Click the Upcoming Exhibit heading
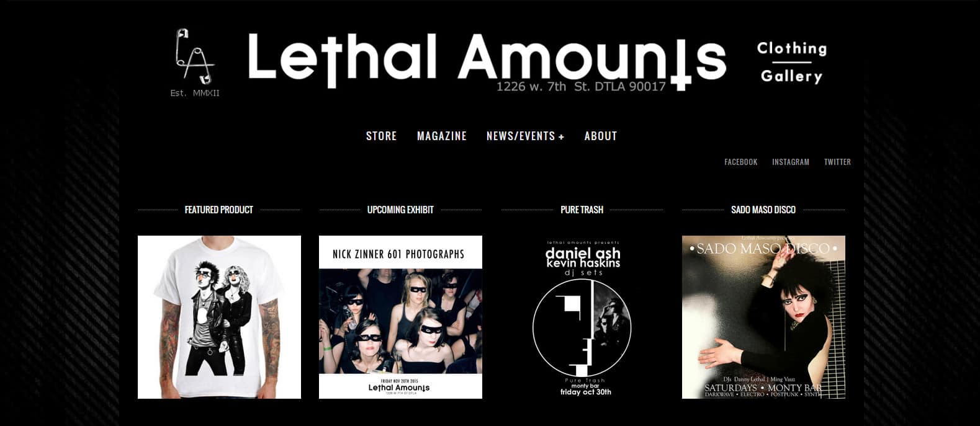The image size is (980, 426). pos(400,210)
